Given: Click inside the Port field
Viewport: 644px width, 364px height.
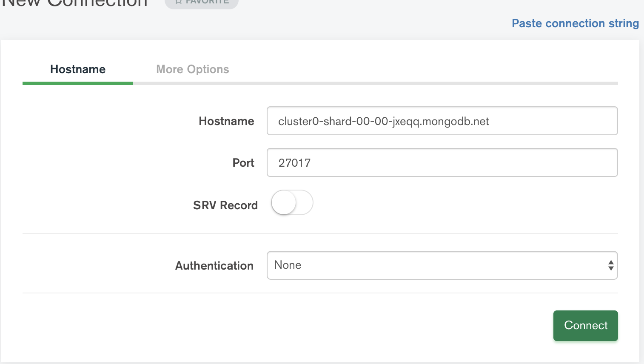Looking at the screenshot, I should [x=442, y=162].
